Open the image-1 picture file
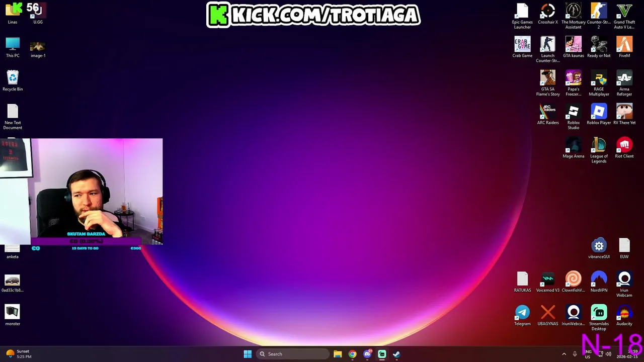 point(38,47)
